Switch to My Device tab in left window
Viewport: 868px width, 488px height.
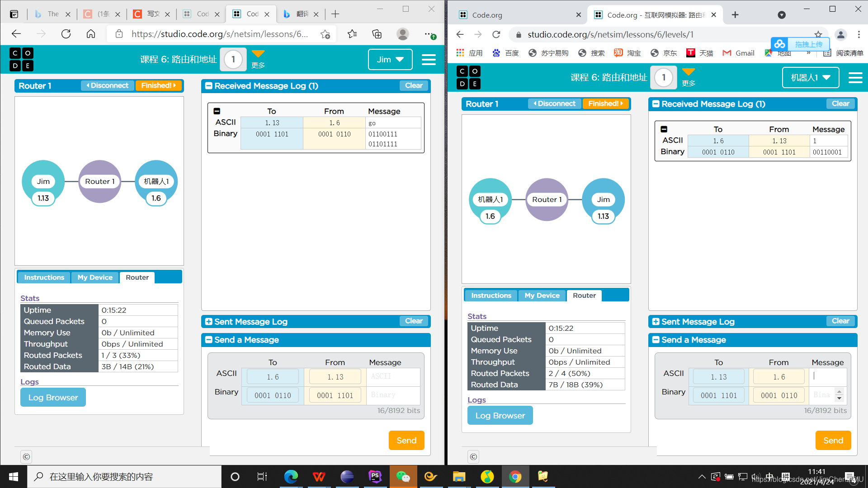(95, 277)
